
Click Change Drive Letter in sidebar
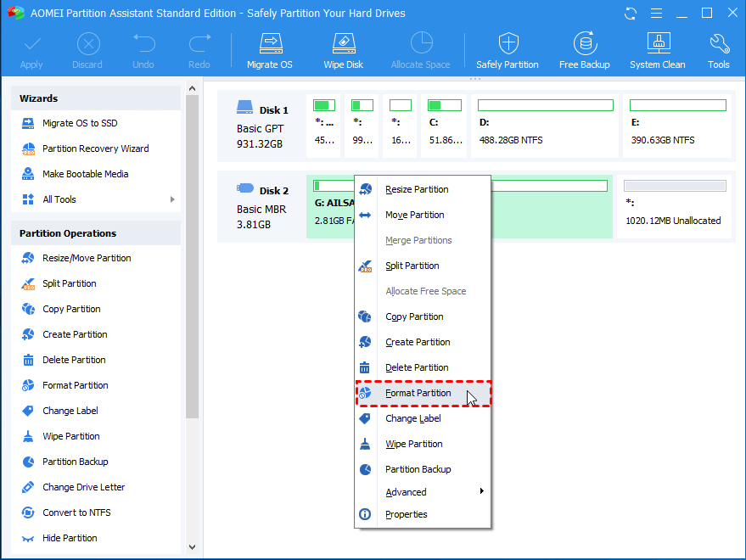(x=83, y=487)
